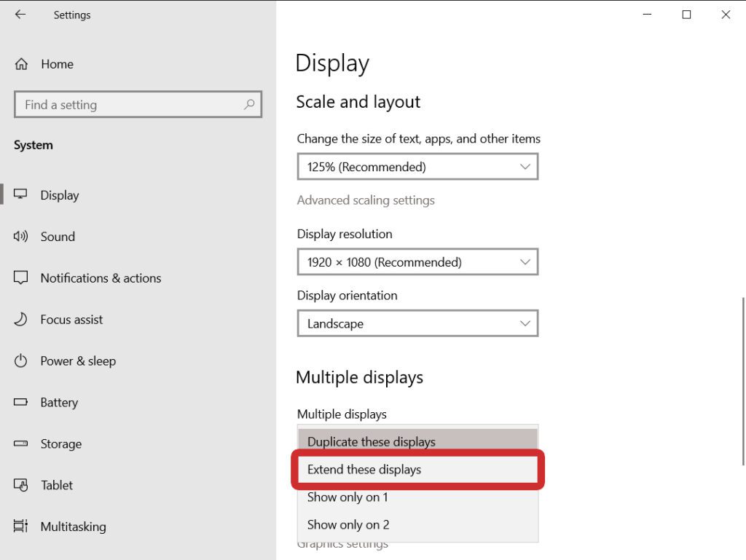Screen dimensions: 746x560
Task: Open the Display orientation dropdown
Action: (x=417, y=323)
